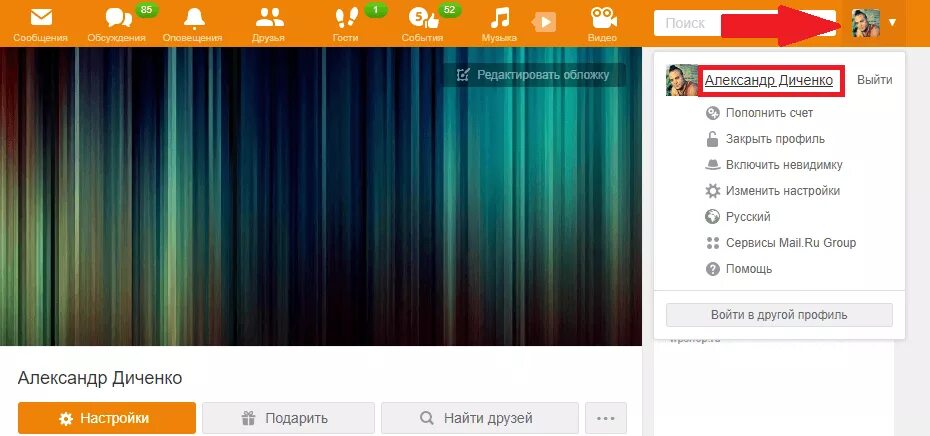Open Видео camera icon
Image resolution: width=930 pixels, height=436 pixels.
click(x=604, y=18)
